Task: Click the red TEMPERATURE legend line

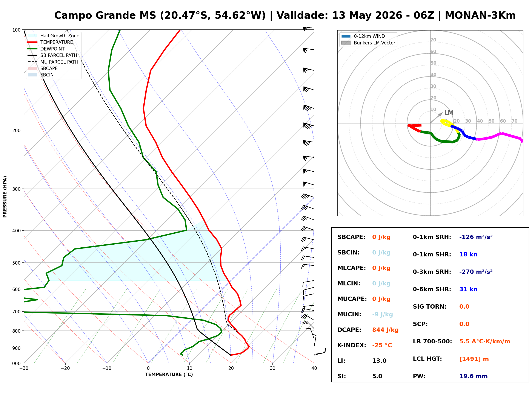Action: [x=32, y=42]
